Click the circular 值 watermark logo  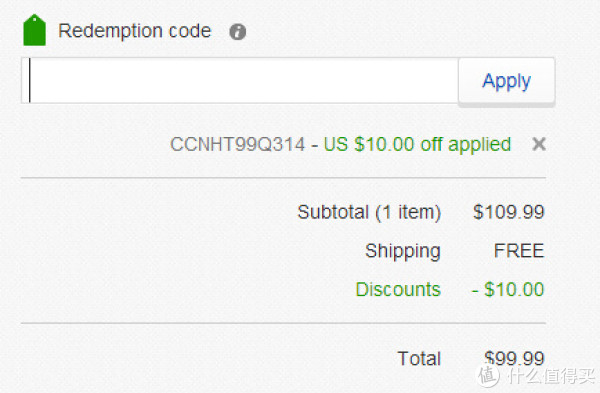tap(488, 376)
